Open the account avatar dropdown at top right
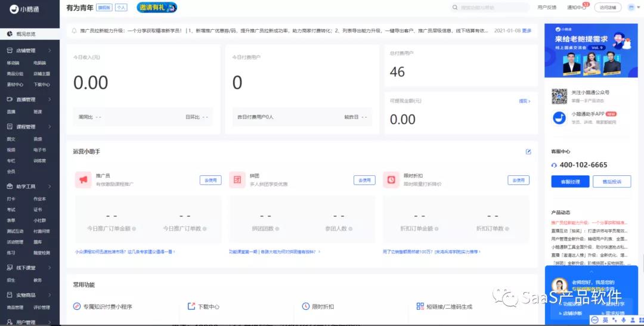 click(x=633, y=8)
